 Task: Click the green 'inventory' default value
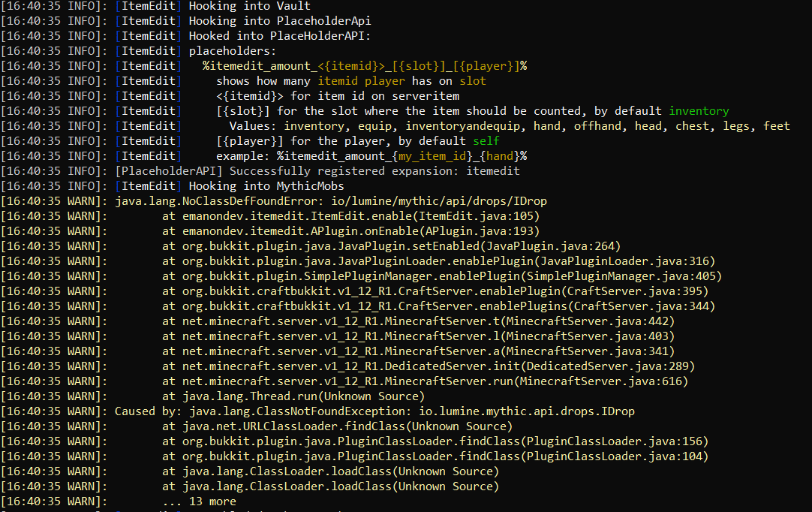(x=699, y=111)
